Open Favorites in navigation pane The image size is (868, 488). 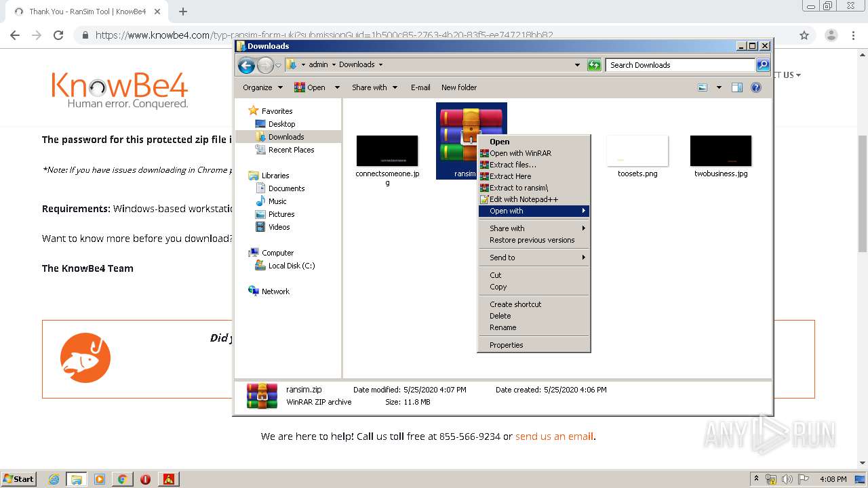point(277,111)
